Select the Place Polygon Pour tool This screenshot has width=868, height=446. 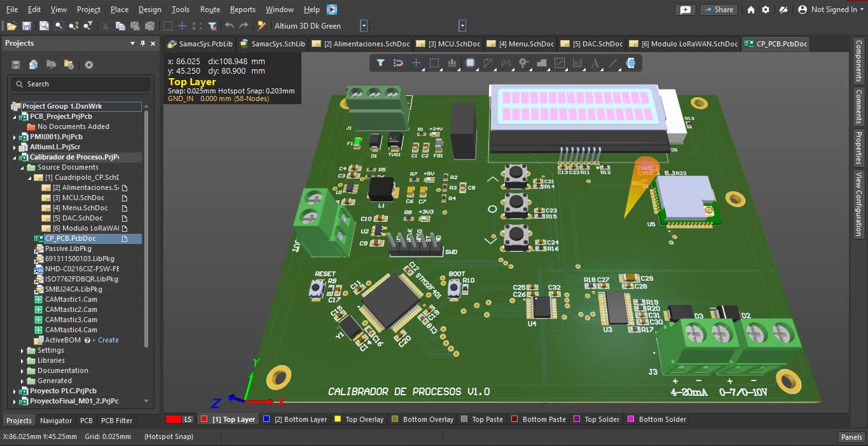542,63
